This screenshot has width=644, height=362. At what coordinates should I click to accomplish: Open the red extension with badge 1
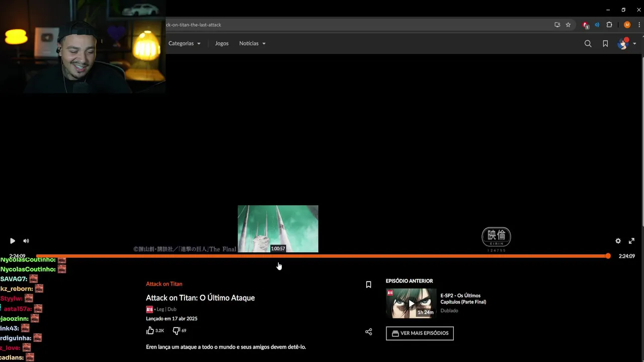tap(586, 25)
